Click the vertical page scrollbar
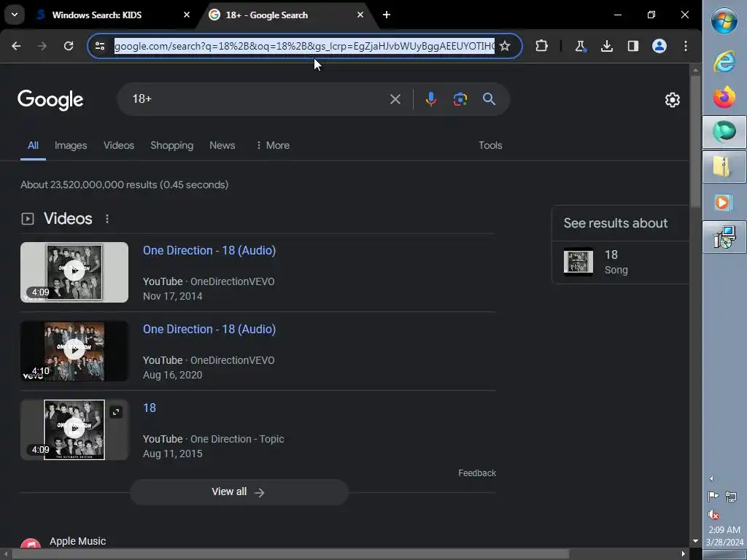 pyautogui.click(x=695, y=141)
